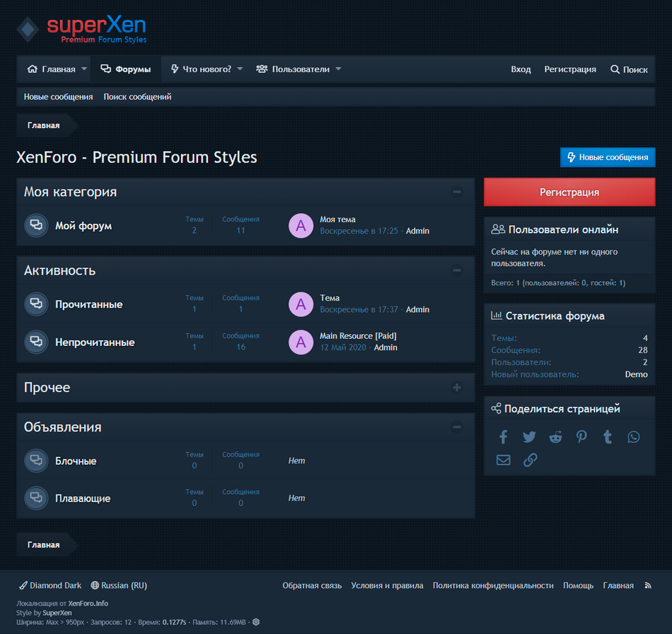The height and width of the screenshot is (634, 672).
Task: Click the Непрочитанные node icon
Action: [36, 342]
